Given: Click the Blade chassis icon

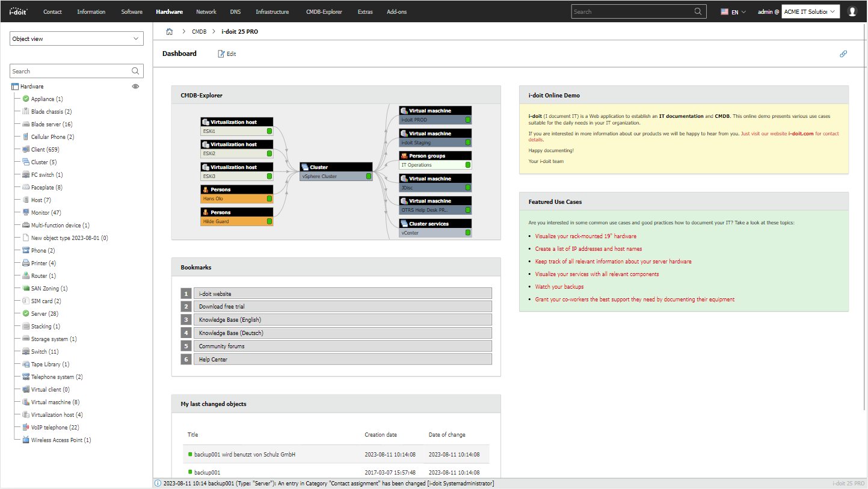Looking at the screenshot, I should point(26,111).
